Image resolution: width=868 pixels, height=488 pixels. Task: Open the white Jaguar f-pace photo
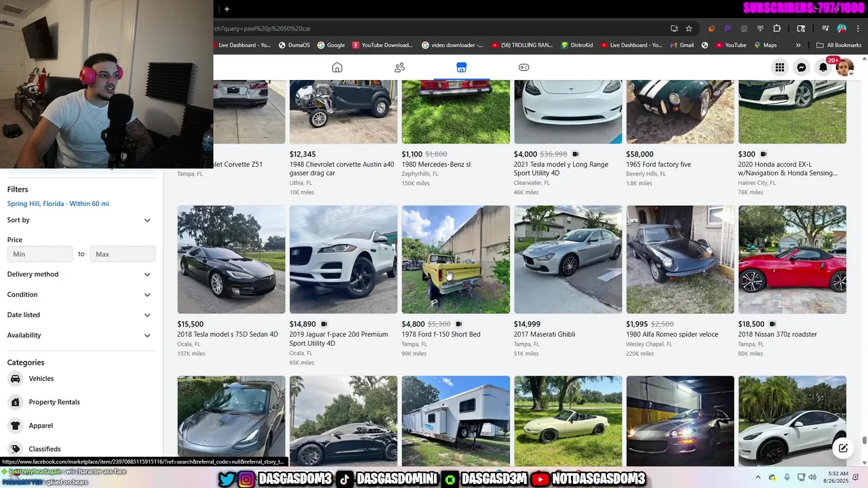344,260
